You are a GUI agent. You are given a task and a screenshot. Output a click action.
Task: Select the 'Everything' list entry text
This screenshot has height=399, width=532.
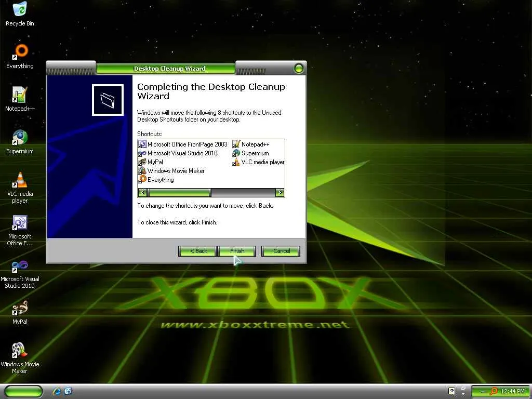pos(161,180)
